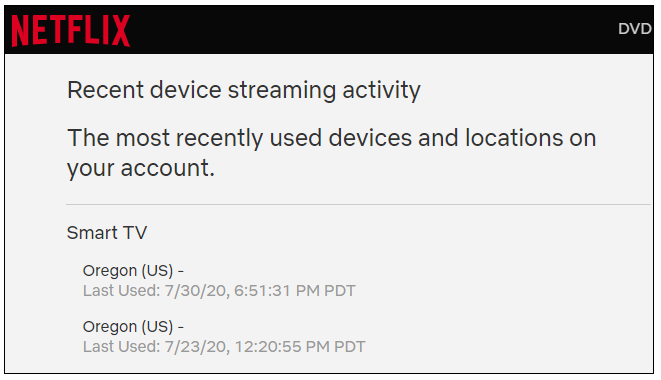The height and width of the screenshot is (380, 661).
Task: Click the 'Last Used:' label under first Oregon entry
Action: coord(121,291)
